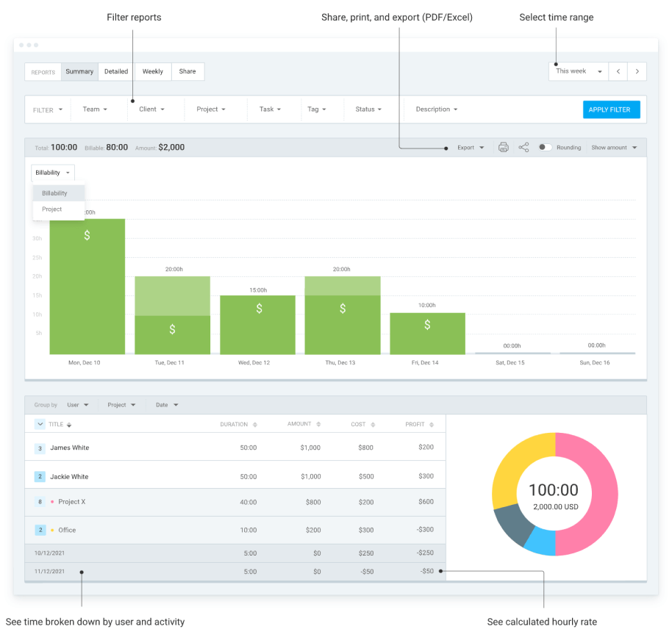
Task: Sort by Amount column arrows
Action: [318, 425]
